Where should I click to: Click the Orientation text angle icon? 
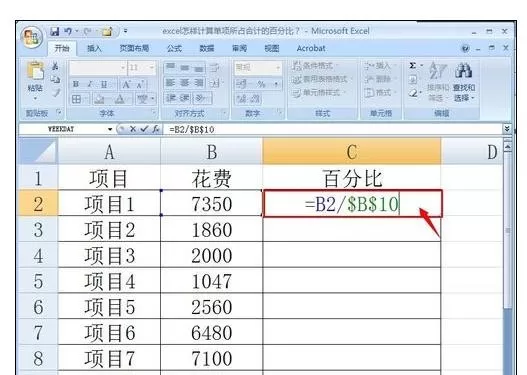201,98
